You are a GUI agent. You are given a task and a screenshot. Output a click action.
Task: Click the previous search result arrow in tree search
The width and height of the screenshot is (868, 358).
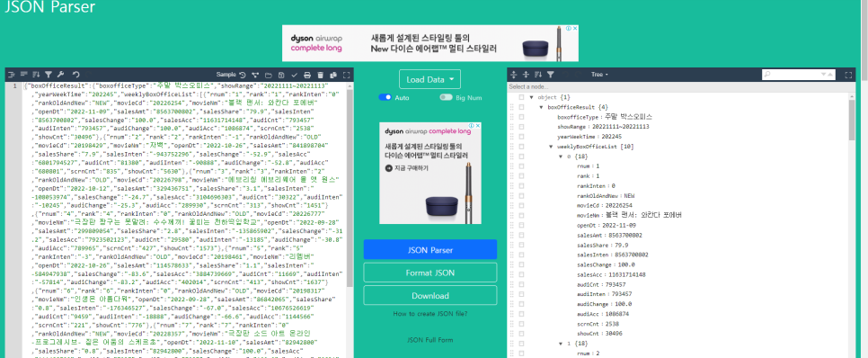tap(831, 75)
